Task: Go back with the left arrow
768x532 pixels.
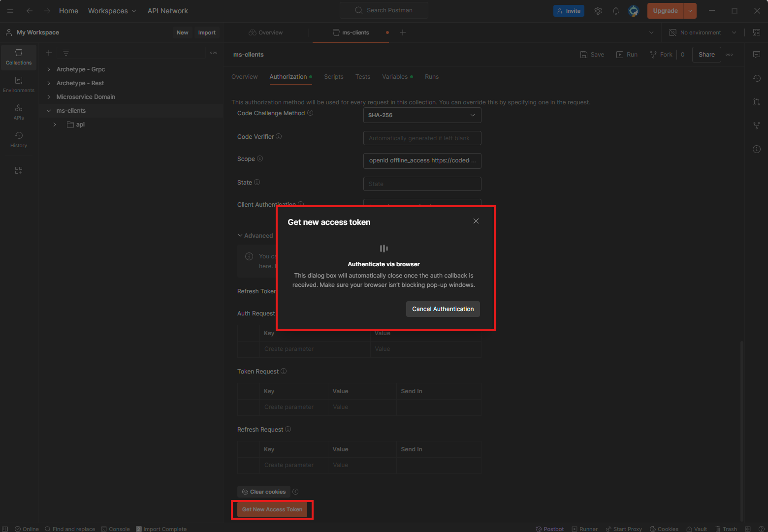Action: pos(30,11)
